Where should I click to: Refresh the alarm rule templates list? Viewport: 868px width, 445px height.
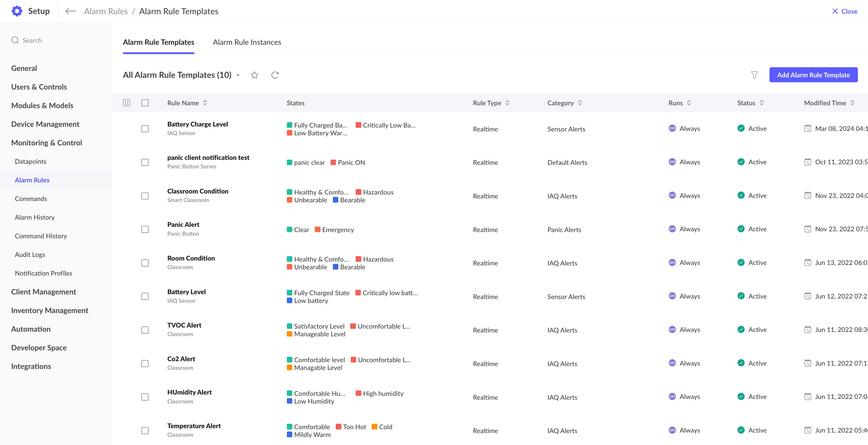(x=275, y=75)
